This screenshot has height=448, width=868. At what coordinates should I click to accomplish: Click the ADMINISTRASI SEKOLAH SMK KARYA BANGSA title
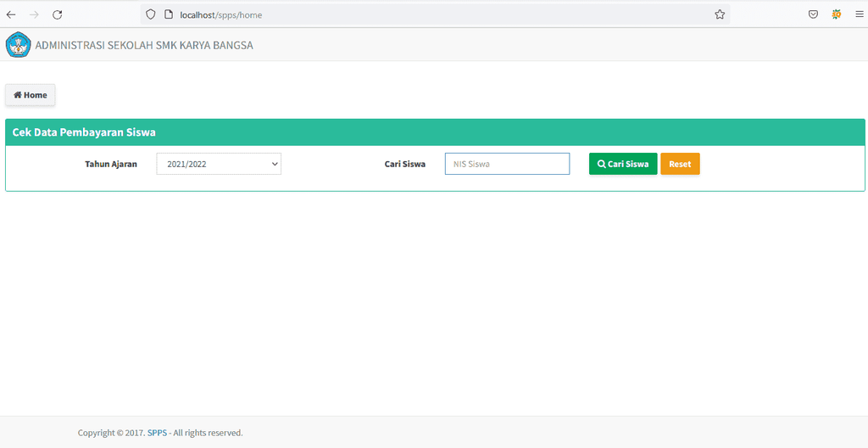pyautogui.click(x=144, y=46)
